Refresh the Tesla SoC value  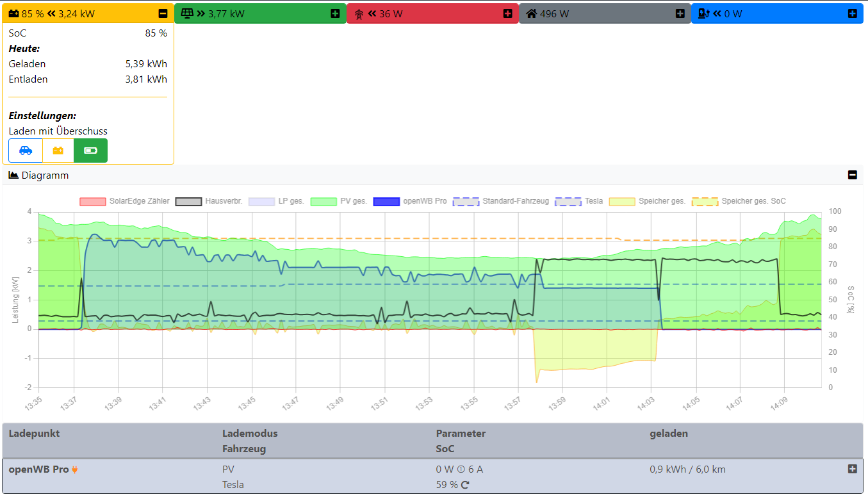(465, 485)
